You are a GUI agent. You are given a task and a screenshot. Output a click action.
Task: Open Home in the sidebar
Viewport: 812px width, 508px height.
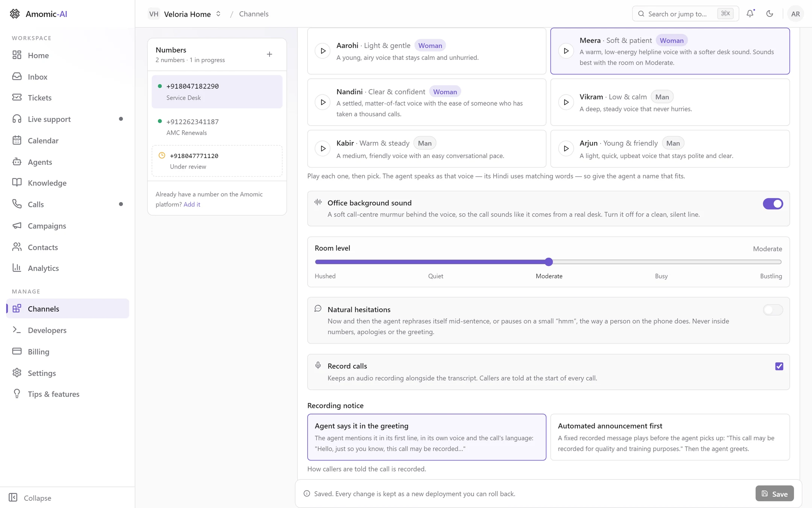tap(68, 55)
